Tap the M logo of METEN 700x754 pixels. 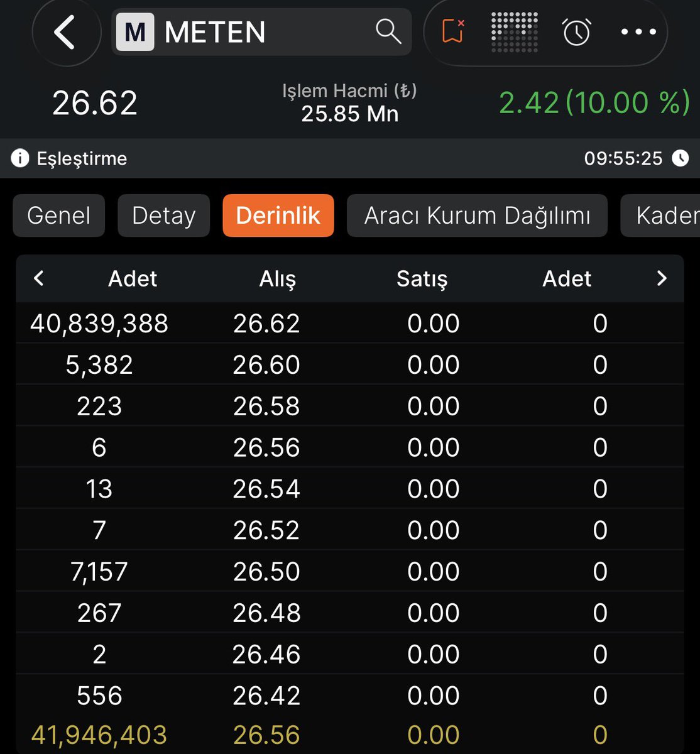135,31
